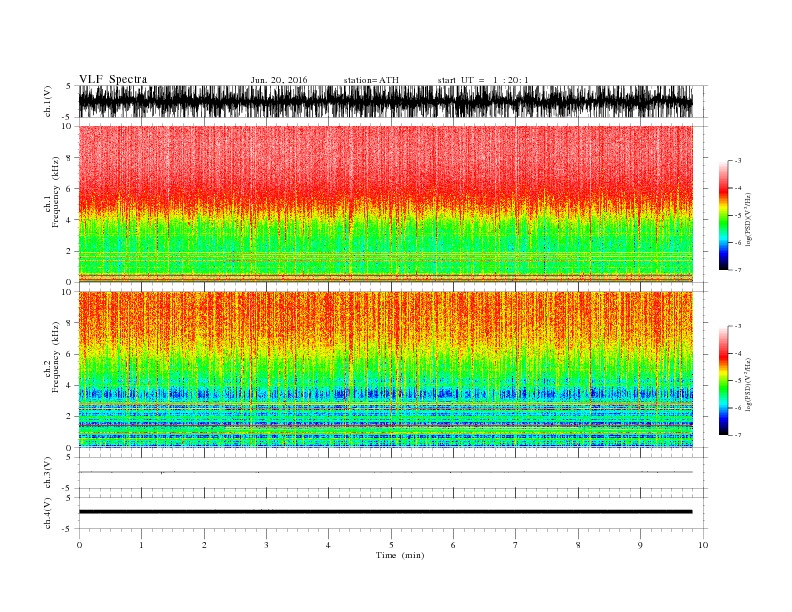Click inside the ch.1 spectrogram panel
The width and height of the screenshot is (792, 612).
[385, 204]
